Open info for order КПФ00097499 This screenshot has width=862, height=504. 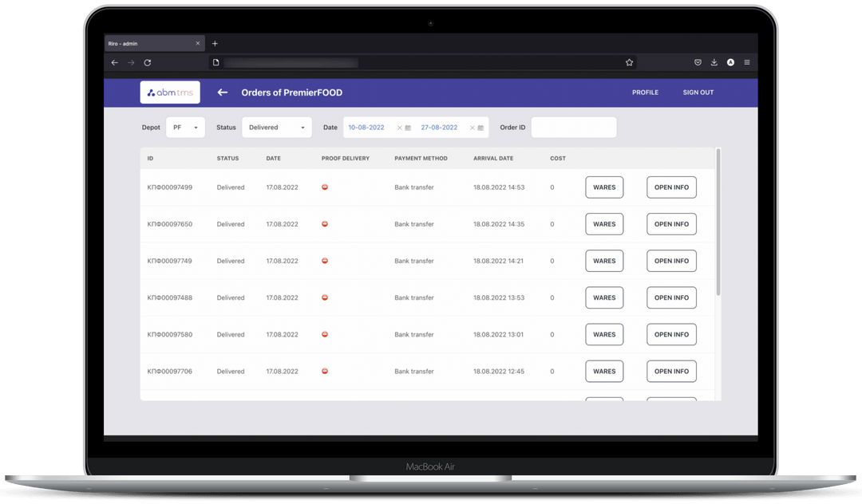tap(671, 187)
